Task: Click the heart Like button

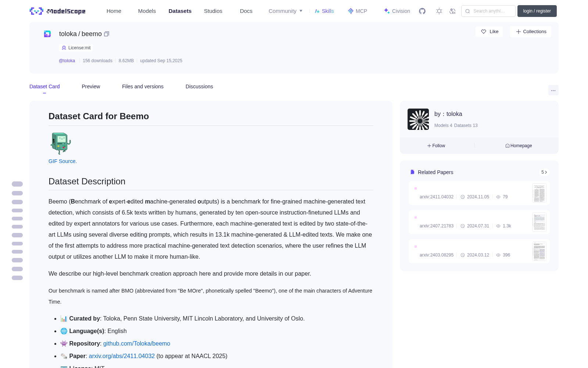Action: click(489, 32)
